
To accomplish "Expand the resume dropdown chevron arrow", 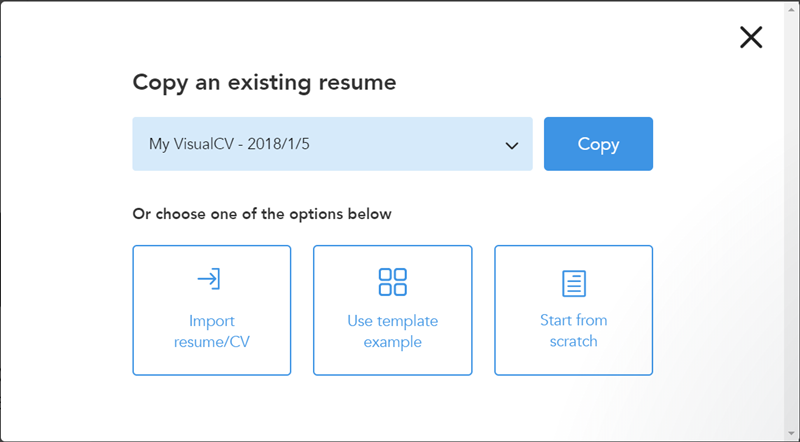I will [x=512, y=145].
